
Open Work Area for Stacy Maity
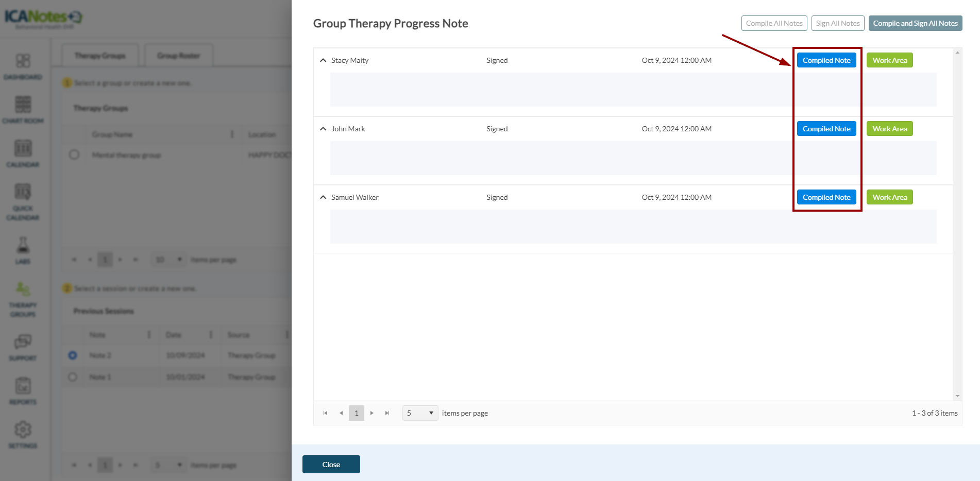click(889, 60)
